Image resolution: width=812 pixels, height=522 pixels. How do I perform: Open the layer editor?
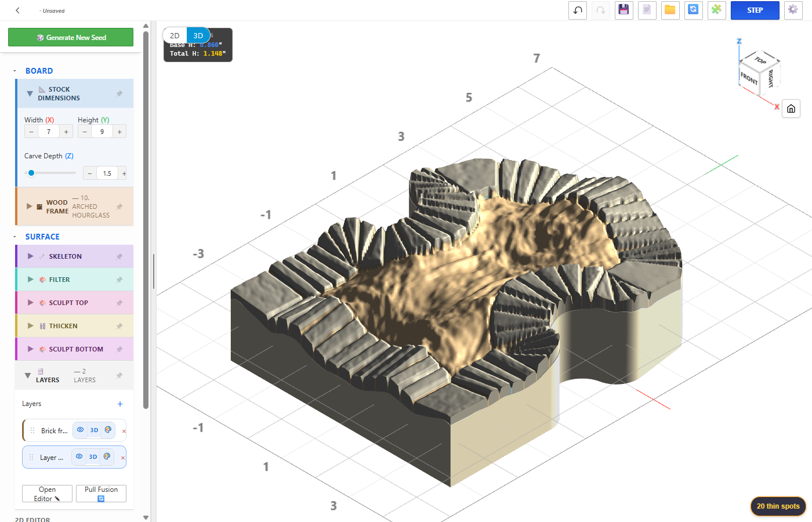point(47,494)
